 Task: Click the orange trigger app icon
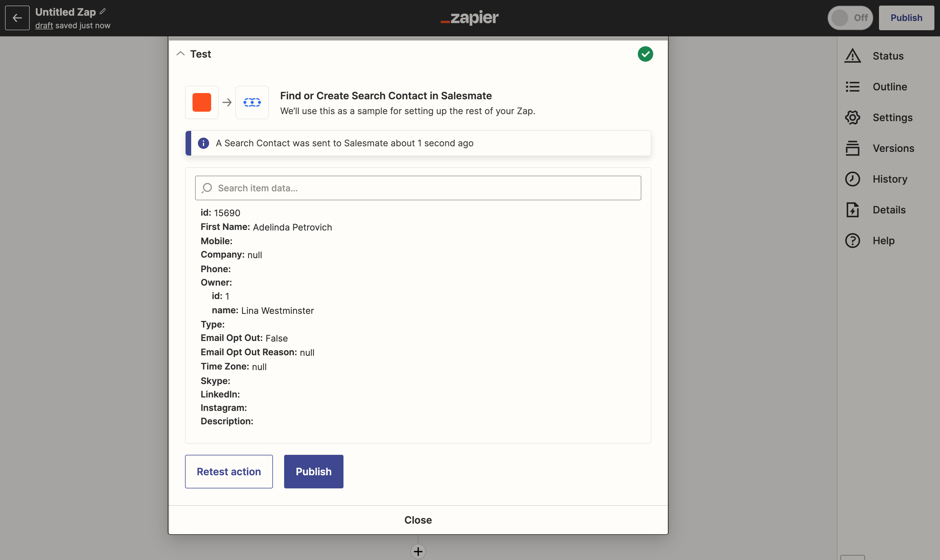pos(202,102)
